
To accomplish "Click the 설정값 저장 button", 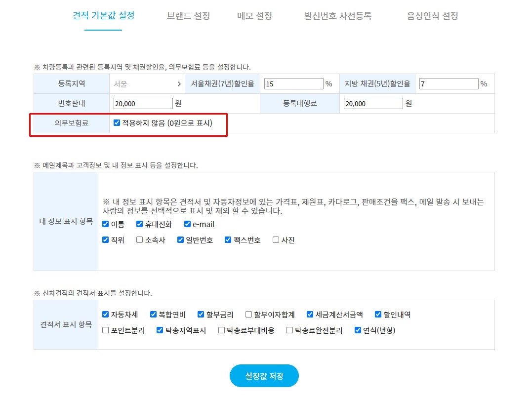I will (x=264, y=376).
